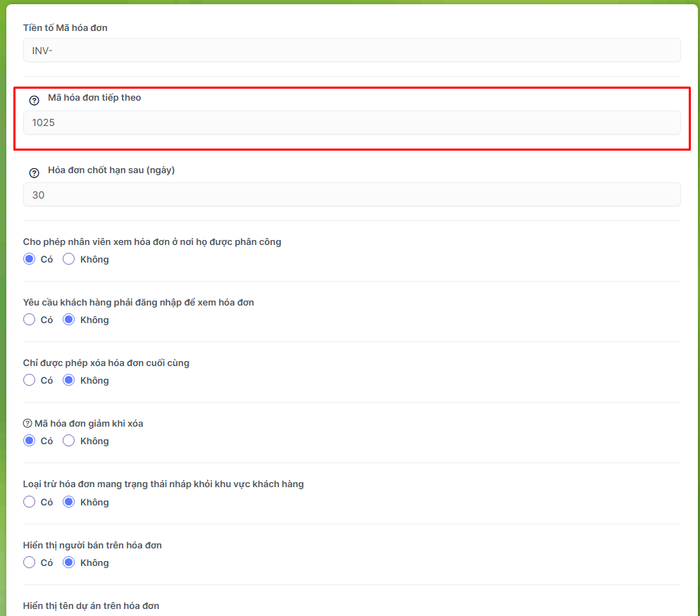Click the Tiền tố Mã hóa đơn label
700x616 pixels.
coord(65,28)
